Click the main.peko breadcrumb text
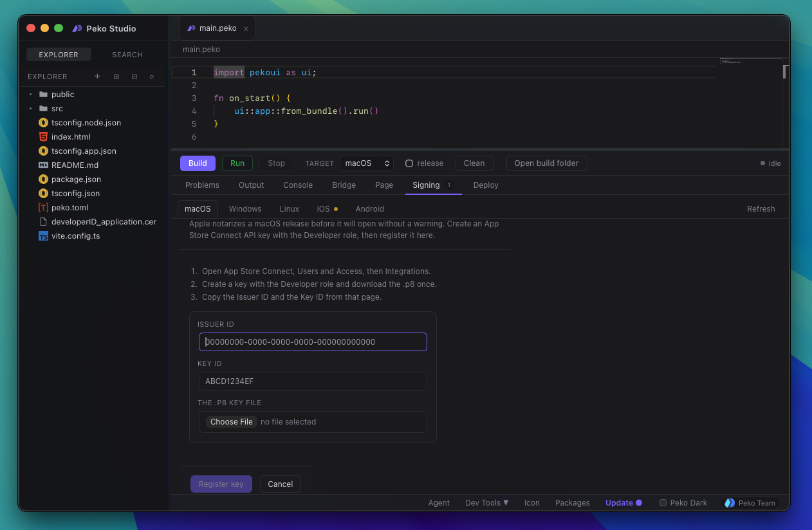The height and width of the screenshot is (530, 812). click(201, 50)
